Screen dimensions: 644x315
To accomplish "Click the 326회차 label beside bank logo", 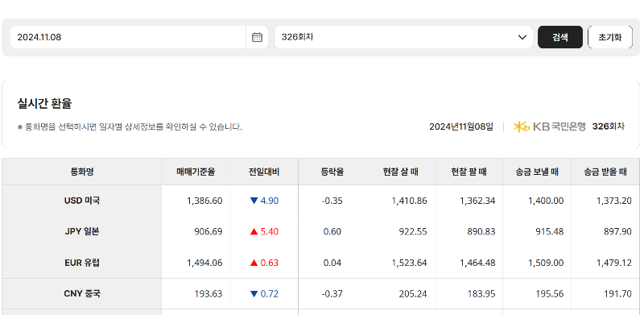I will [609, 126].
